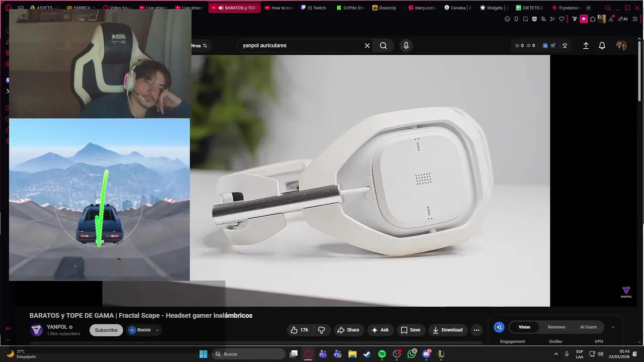The image size is (644, 362).
Task: Dislike the video with thumbs down
Action: (x=321, y=330)
